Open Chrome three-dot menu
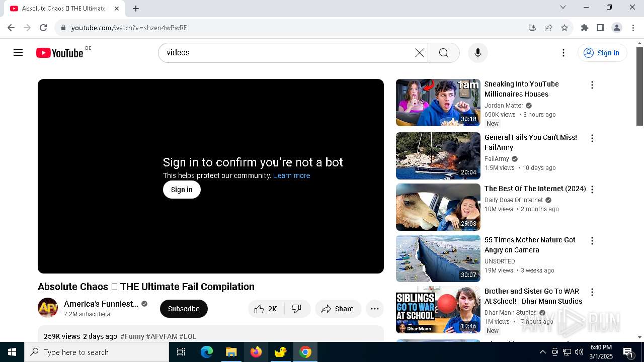The width and height of the screenshot is (644, 362). click(633, 28)
